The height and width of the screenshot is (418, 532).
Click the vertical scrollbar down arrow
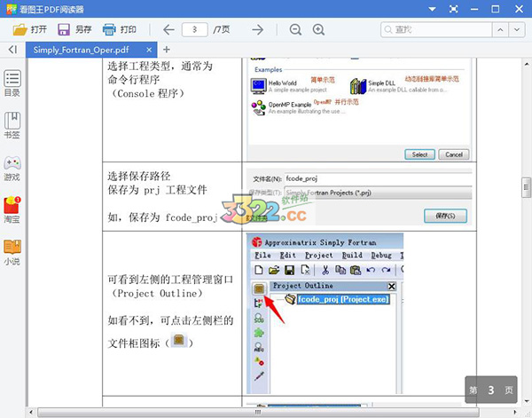[x=526, y=401]
